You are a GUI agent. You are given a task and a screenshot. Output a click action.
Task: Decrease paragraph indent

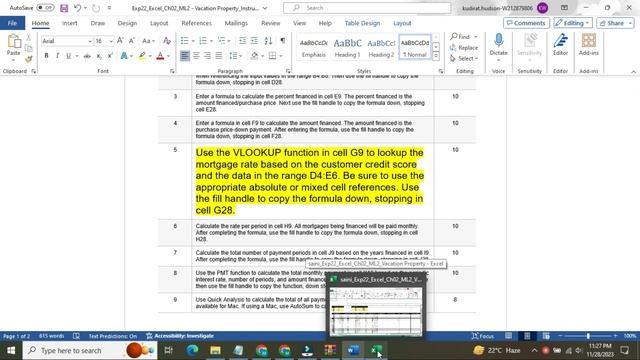242,41
